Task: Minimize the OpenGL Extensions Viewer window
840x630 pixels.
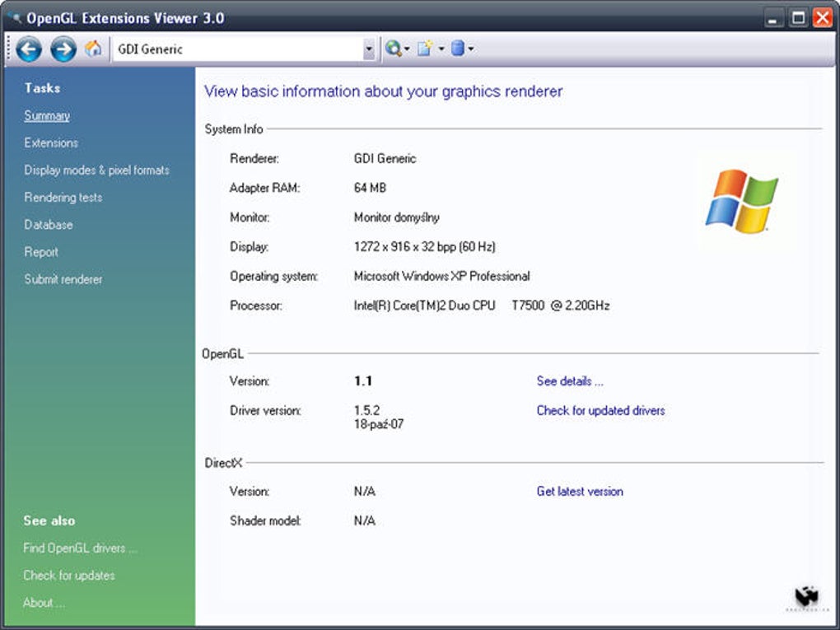Action: point(772,17)
